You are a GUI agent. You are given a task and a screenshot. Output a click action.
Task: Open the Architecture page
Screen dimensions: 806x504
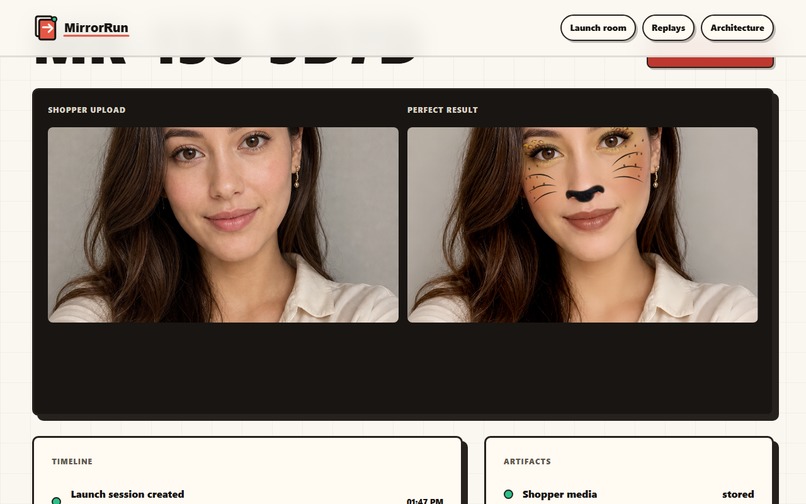[x=737, y=28]
